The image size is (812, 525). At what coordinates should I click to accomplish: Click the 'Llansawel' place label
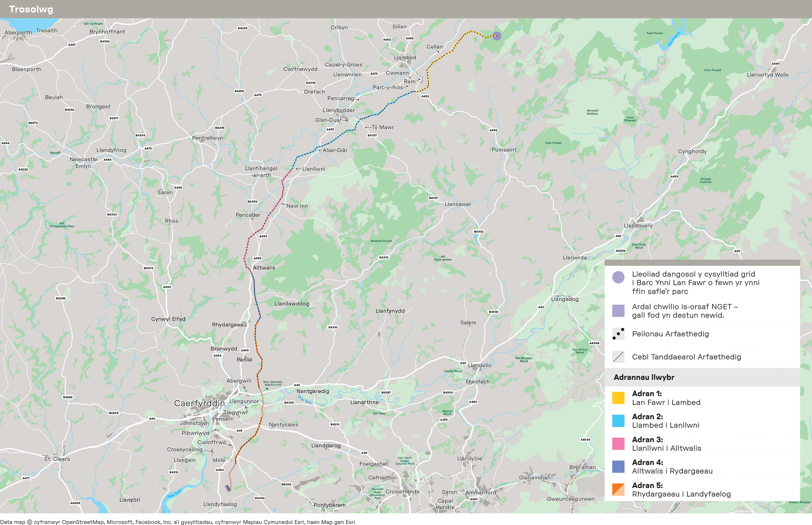(457, 204)
